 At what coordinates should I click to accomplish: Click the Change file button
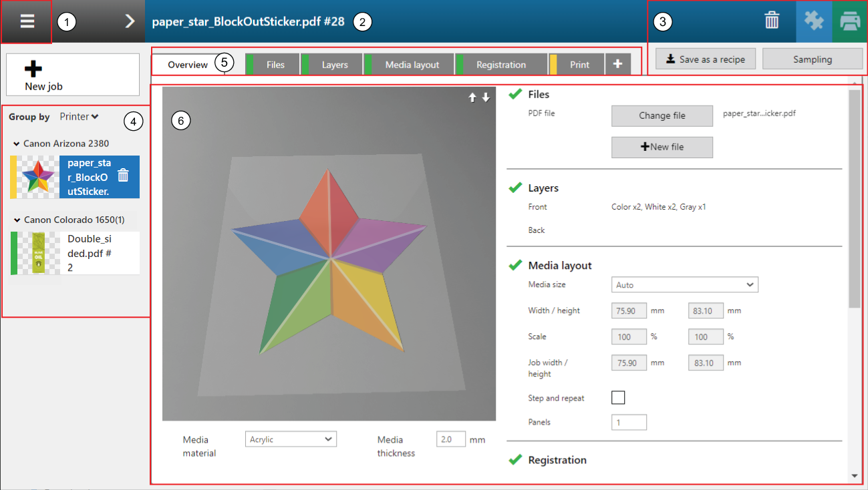pyautogui.click(x=662, y=115)
